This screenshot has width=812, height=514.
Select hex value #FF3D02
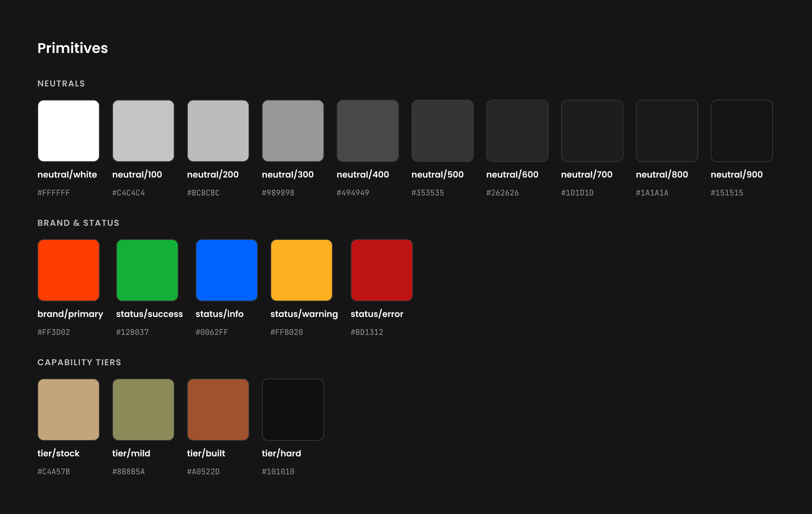(x=54, y=332)
